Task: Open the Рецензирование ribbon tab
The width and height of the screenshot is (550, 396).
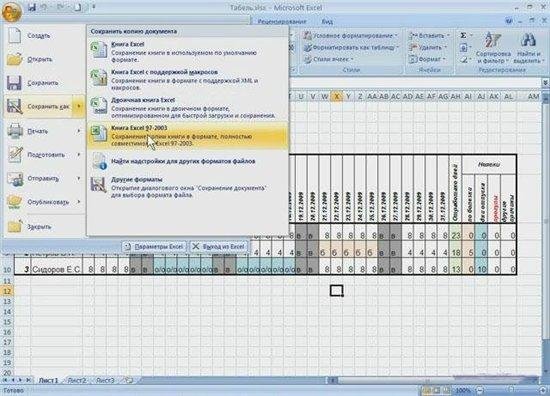Action: [x=282, y=22]
